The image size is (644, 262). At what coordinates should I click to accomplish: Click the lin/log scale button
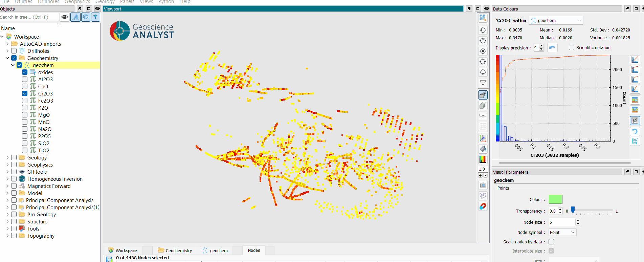pos(635,141)
